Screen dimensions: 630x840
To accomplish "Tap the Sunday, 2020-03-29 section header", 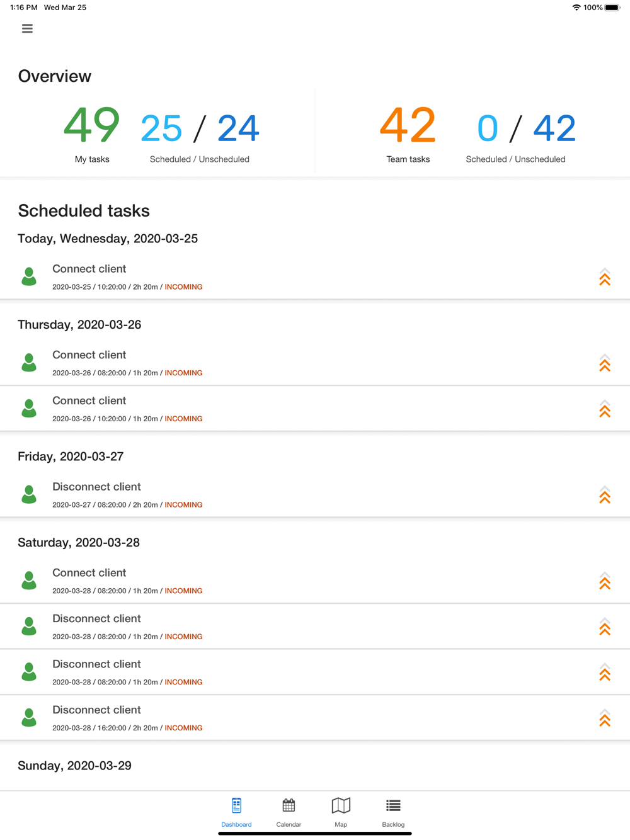I will 74,766.
